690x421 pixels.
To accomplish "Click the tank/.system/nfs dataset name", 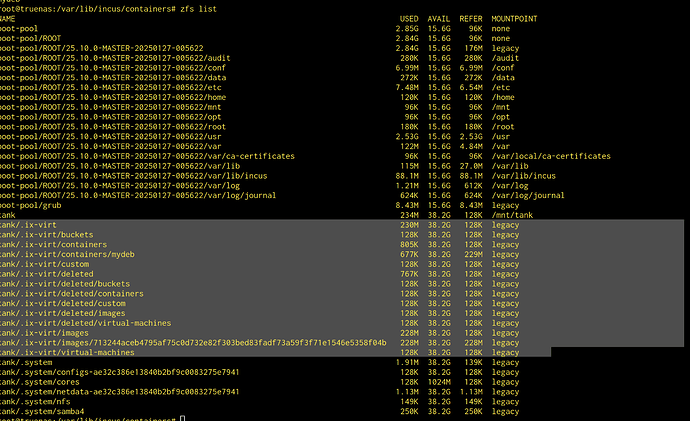I will [x=35, y=402].
